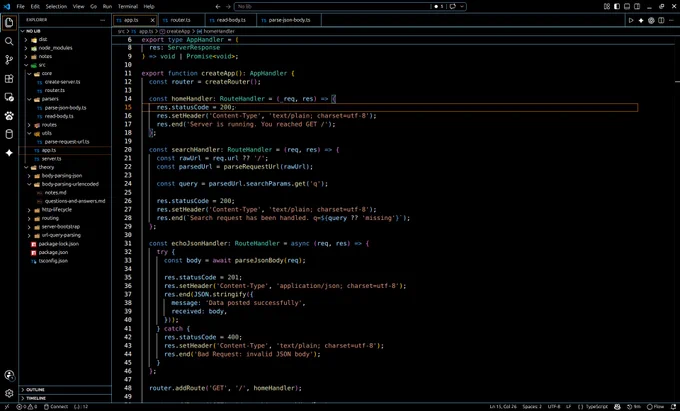Click the paw print icon in activity bar
The width and height of the screenshot is (680, 411).
9,116
